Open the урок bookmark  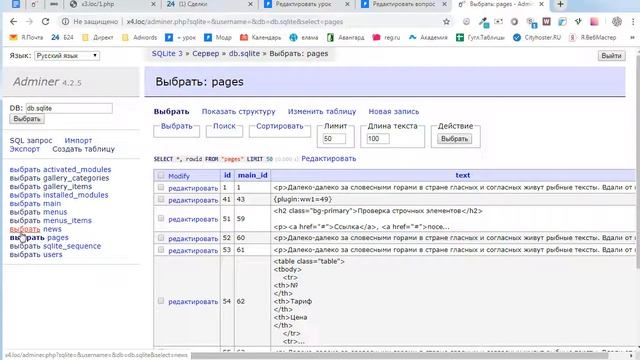(180, 37)
